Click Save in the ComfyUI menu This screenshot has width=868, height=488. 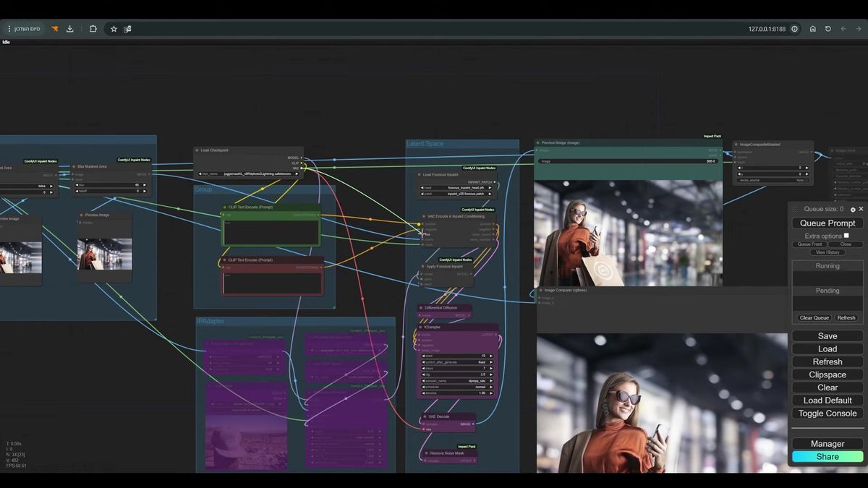pyautogui.click(x=827, y=336)
